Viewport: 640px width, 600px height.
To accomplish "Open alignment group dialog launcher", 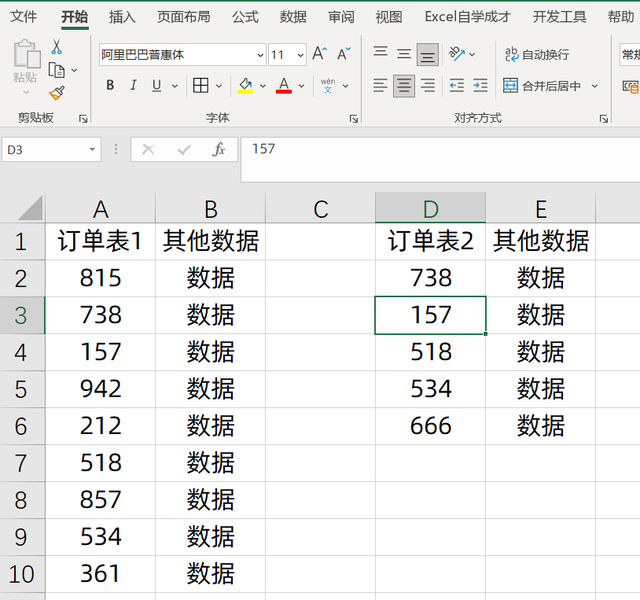I will (x=604, y=119).
